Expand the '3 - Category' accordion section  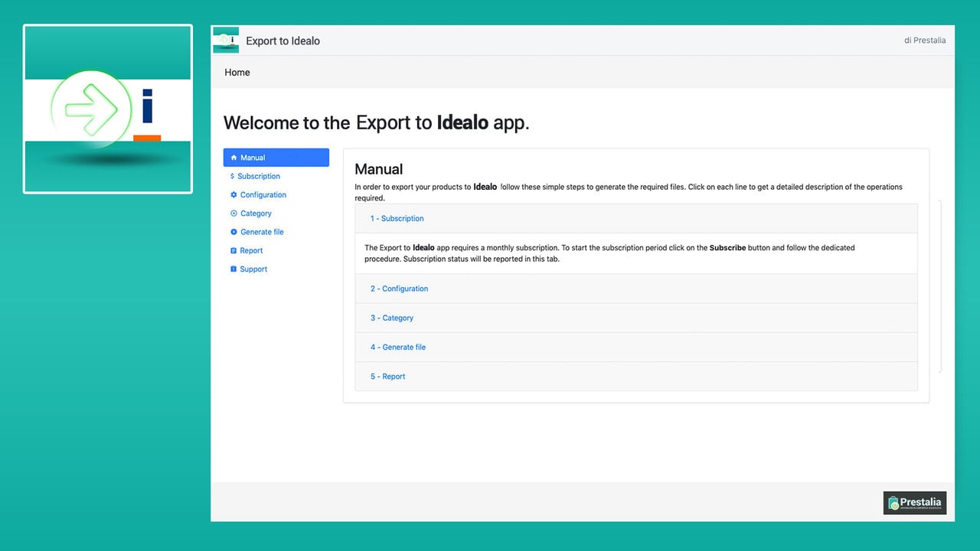[636, 318]
